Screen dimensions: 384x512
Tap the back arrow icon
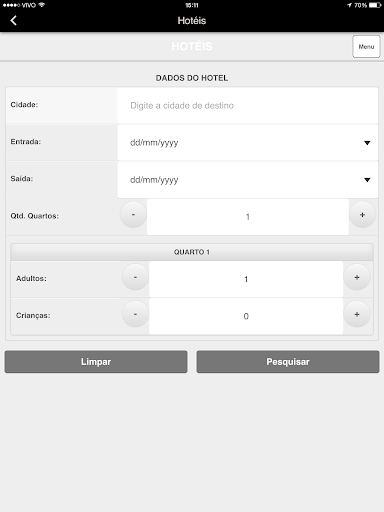tap(13, 21)
